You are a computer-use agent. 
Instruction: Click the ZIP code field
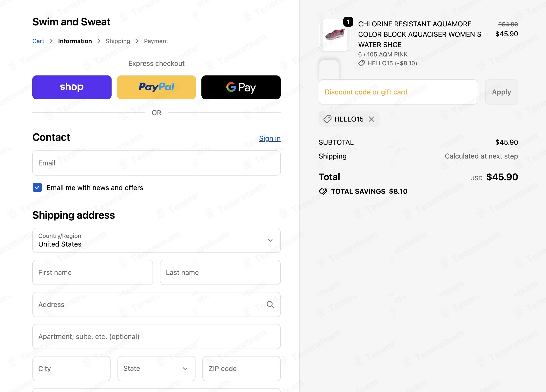(x=241, y=369)
